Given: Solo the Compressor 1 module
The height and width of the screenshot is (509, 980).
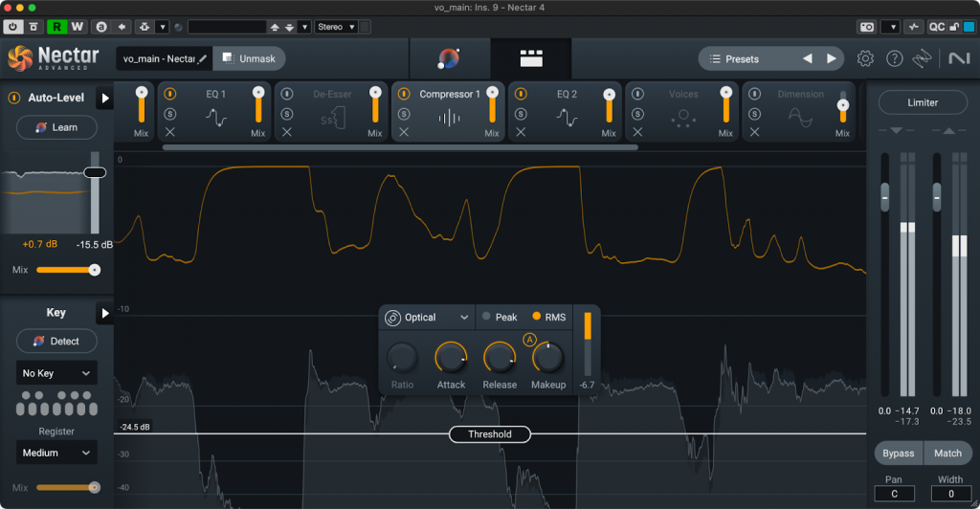Looking at the screenshot, I should (404, 114).
